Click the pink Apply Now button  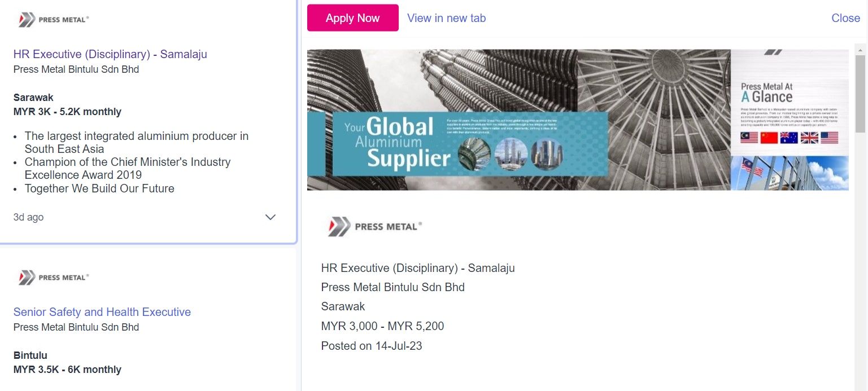[x=353, y=18]
